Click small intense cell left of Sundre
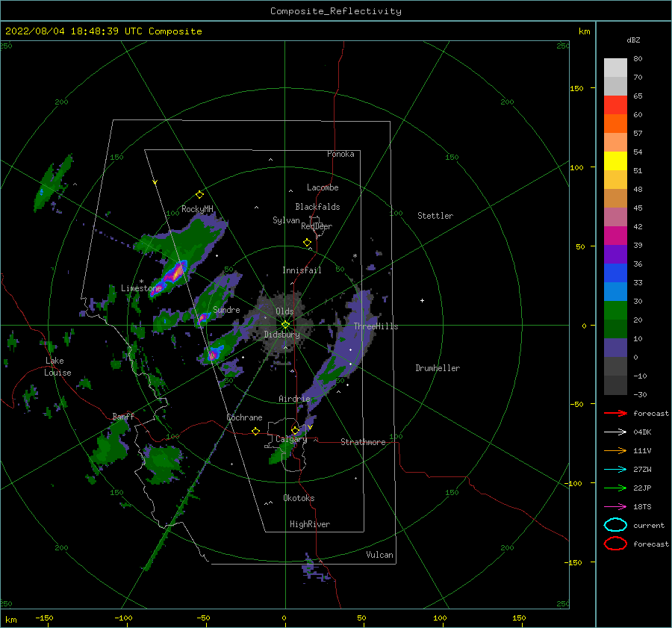Viewport: 672px width, 628px height. tap(202, 317)
